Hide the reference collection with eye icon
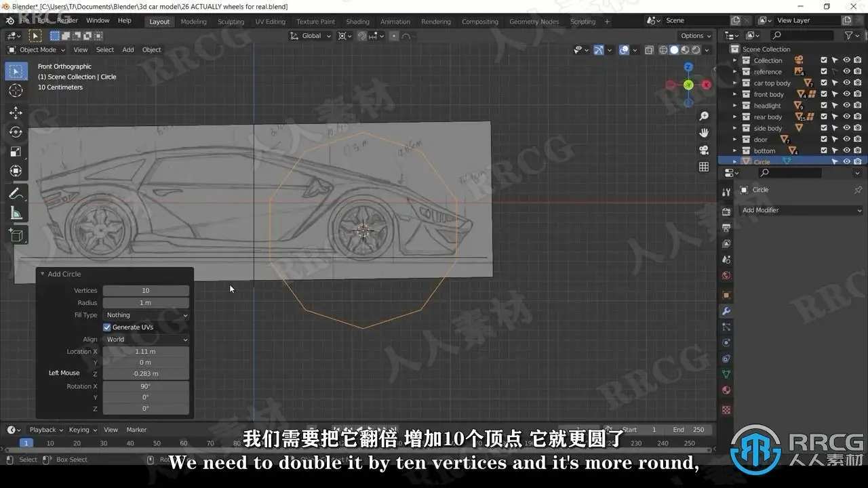 (x=846, y=72)
